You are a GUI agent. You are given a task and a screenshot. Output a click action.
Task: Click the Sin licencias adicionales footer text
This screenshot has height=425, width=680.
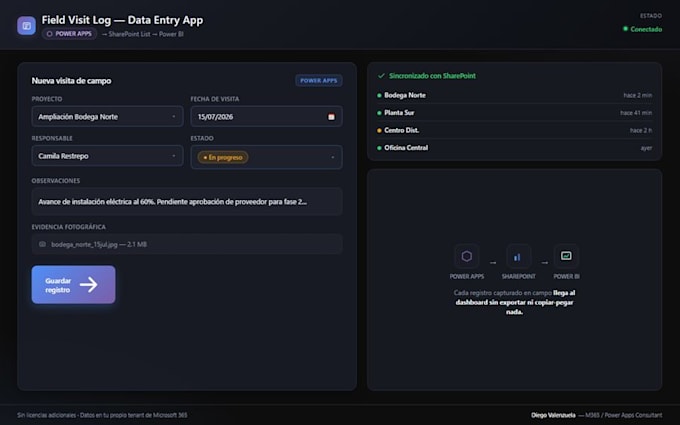102,415
